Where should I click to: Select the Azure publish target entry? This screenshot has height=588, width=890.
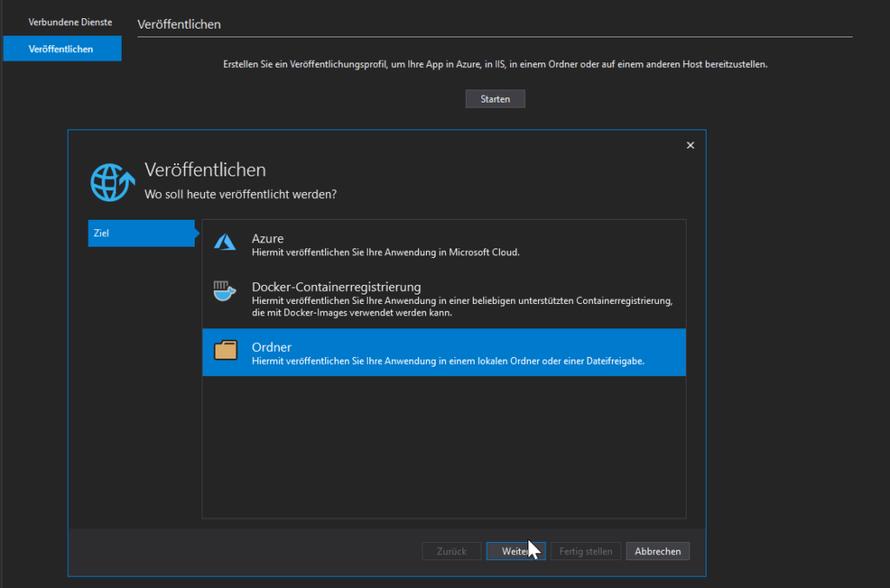pyautogui.click(x=391, y=243)
